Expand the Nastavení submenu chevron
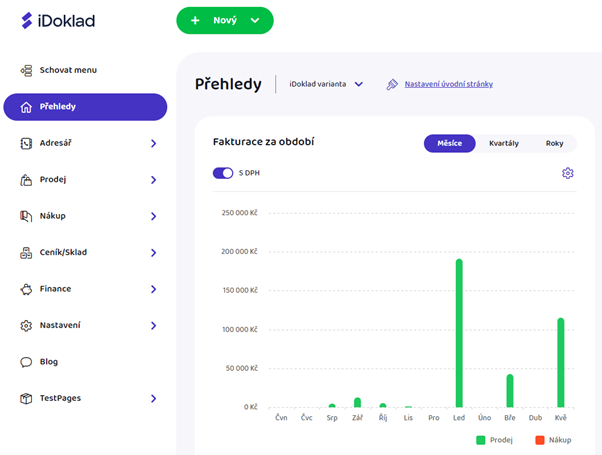 point(154,326)
